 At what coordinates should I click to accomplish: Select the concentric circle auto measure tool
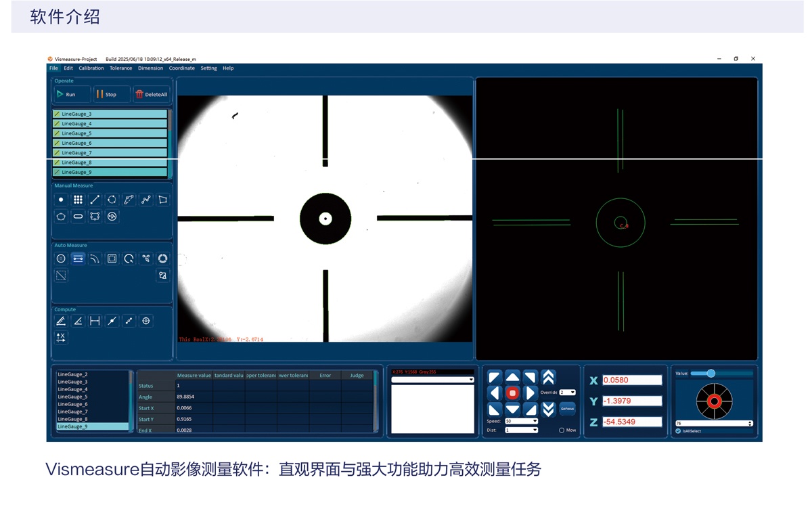pyautogui.click(x=61, y=259)
